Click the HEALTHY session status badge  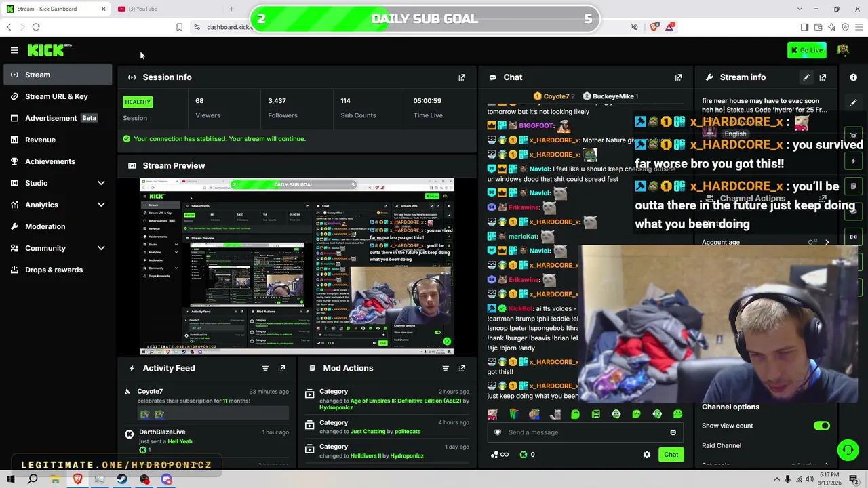138,102
